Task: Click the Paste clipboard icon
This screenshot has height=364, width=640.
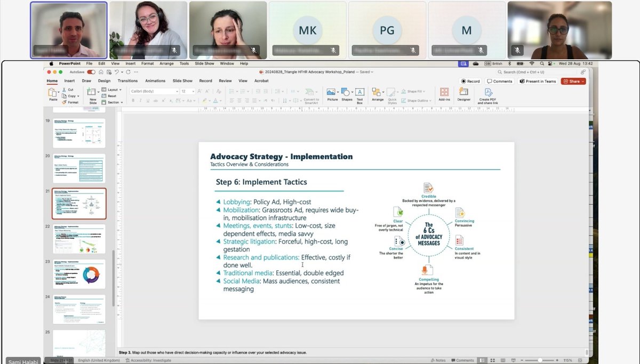Action: point(53,93)
